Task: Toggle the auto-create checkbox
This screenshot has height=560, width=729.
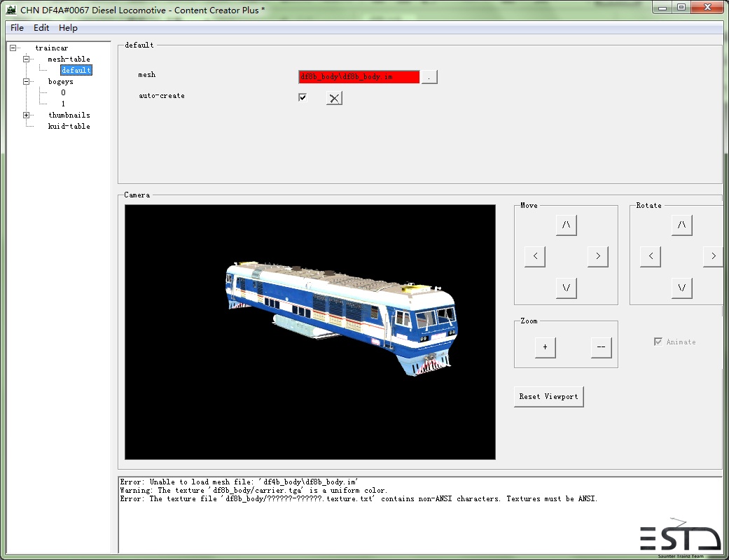Action: pyautogui.click(x=303, y=97)
